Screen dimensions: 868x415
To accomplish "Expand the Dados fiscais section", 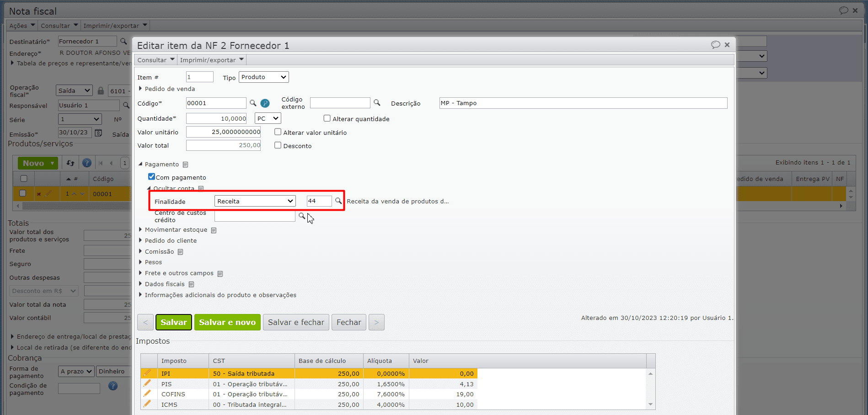I will click(161, 284).
